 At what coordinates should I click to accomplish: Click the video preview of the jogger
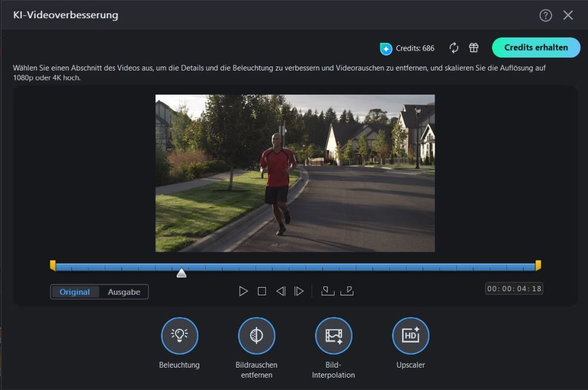[x=295, y=174]
